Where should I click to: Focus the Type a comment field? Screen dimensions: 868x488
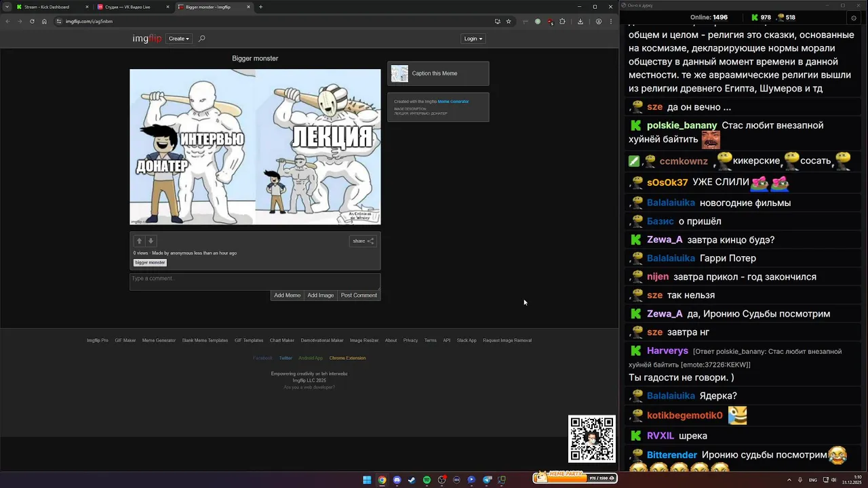coord(255,281)
